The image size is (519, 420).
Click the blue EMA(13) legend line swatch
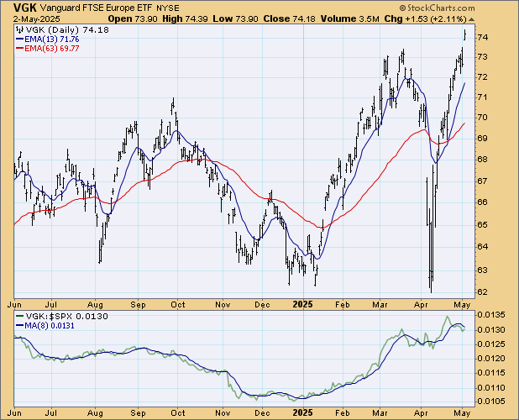pyautogui.click(x=19, y=39)
